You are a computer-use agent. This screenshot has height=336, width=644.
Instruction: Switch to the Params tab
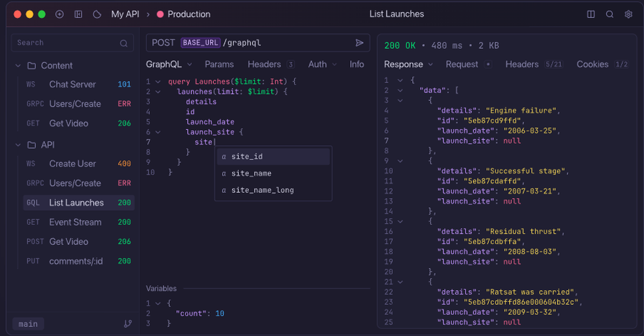click(x=219, y=64)
